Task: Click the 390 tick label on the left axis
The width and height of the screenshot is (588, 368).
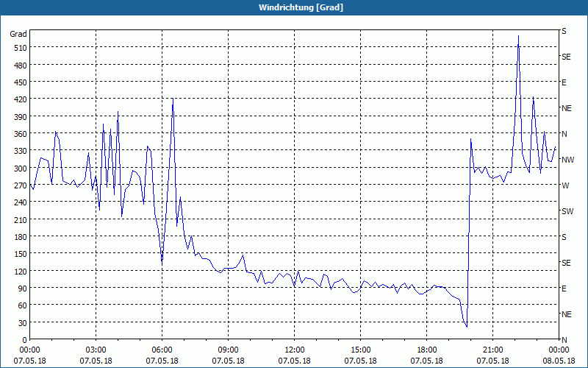Action: pos(21,117)
